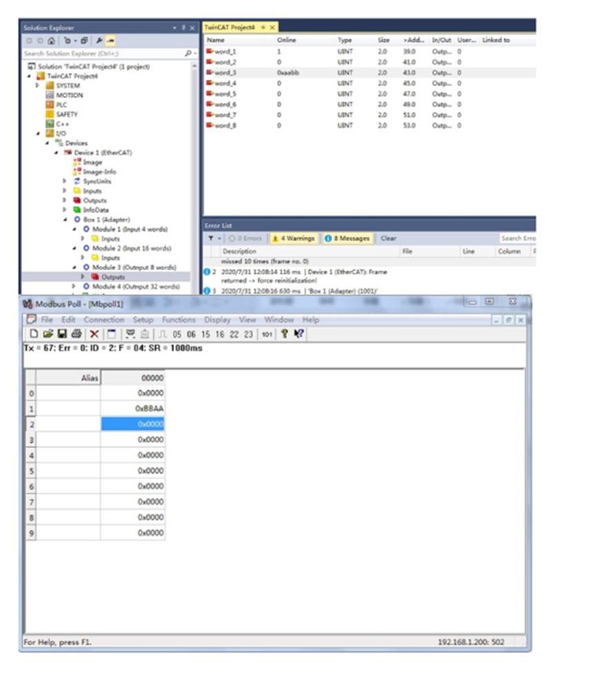The width and height of the screenshot is (591, 700).
Task: Select the MOTION tree item
Action: coord(69,95)
